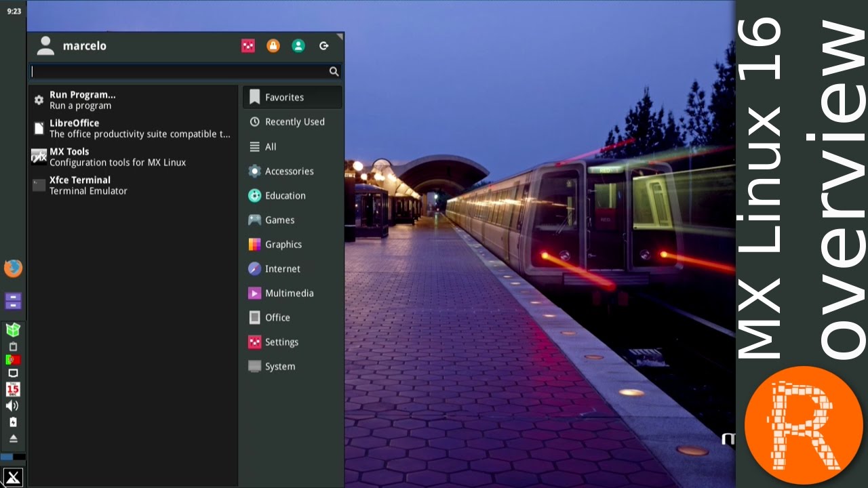Click the Graphics colorful icon
Image resolution: width=868 pixels, height=488 pixels.
pos(254,245)
